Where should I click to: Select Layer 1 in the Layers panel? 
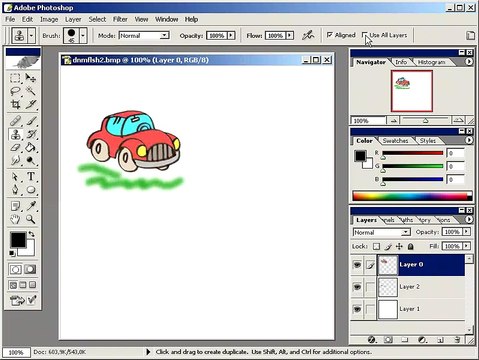tap(421, 309)
